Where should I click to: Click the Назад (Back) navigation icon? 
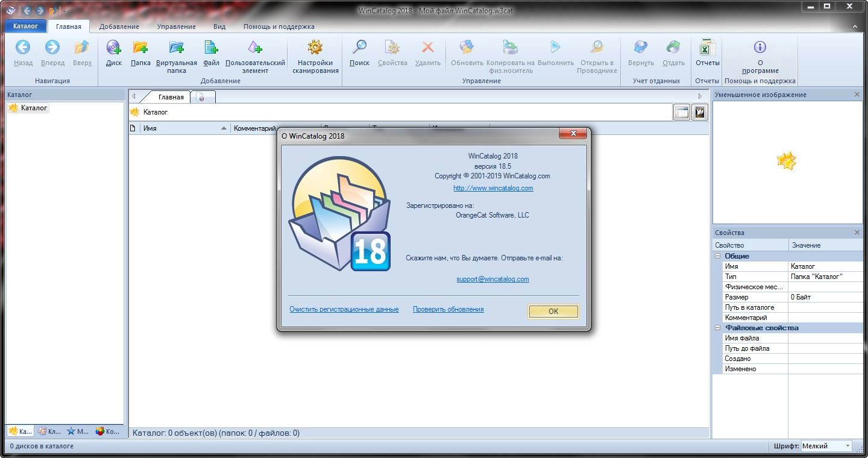pos(23,47)
